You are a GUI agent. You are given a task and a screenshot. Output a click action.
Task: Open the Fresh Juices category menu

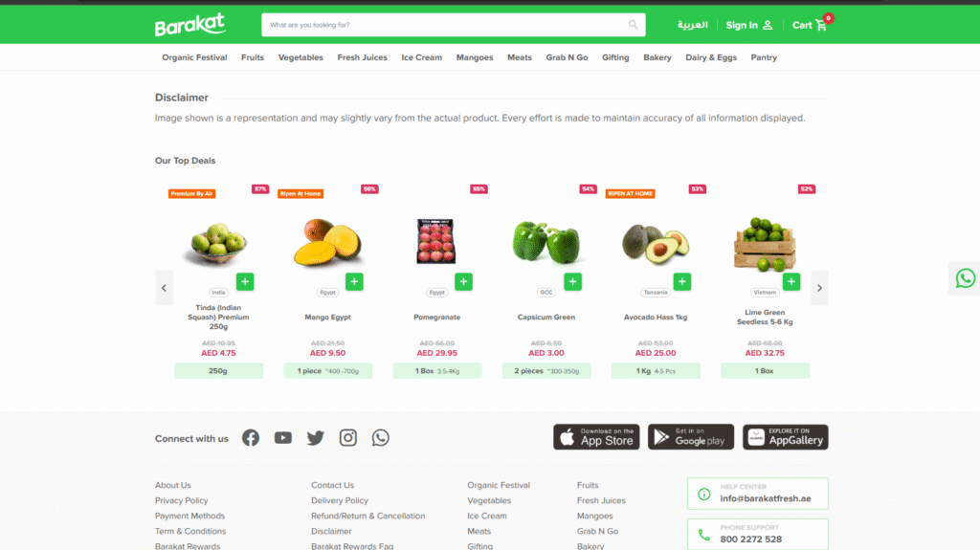pyautogui.click(x=362, y=57)
